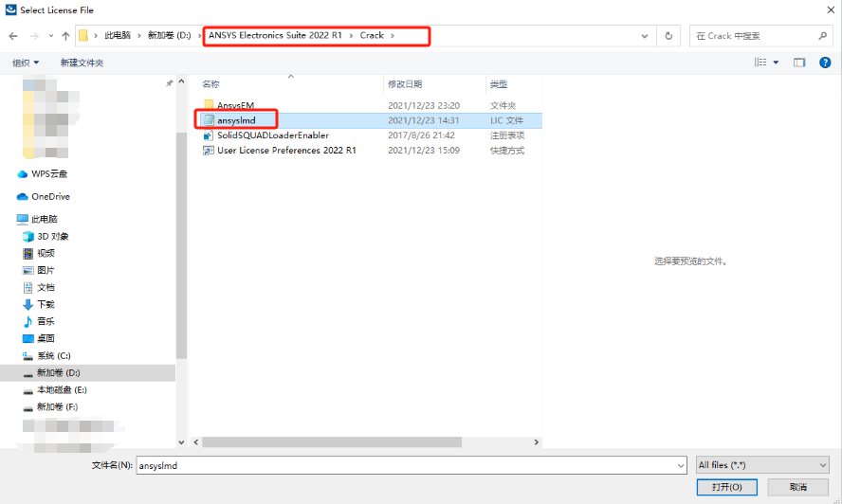
Task: Click file list horizontal scroll left arrow
Action: pos(196,441)
